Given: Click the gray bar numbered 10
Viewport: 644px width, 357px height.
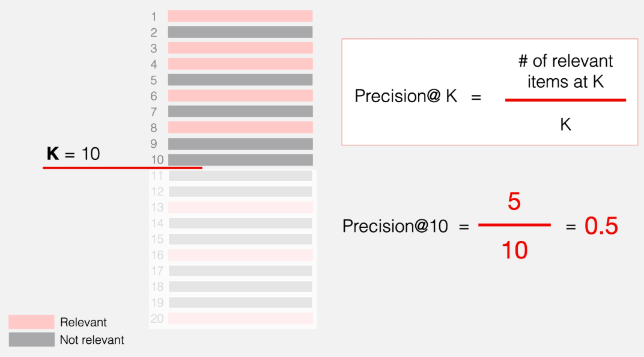Looking at the screenshot, I should tap(240, 159).
